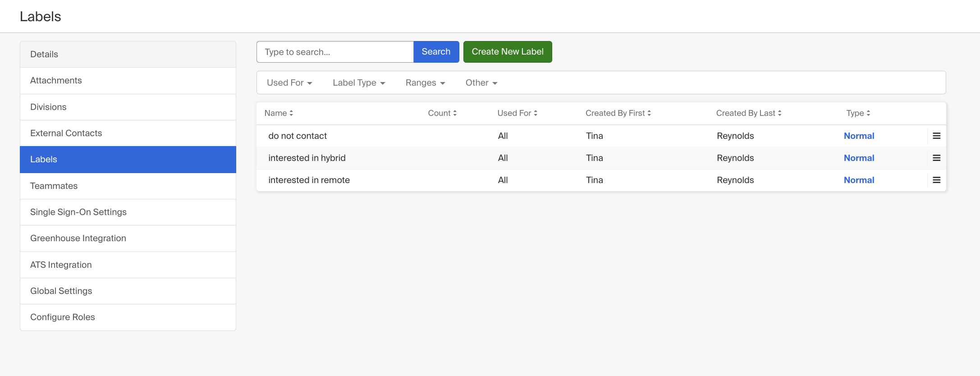This screenshot has height=376, width=980.
Task: Sort table by Count column
Action: [442, 113]
